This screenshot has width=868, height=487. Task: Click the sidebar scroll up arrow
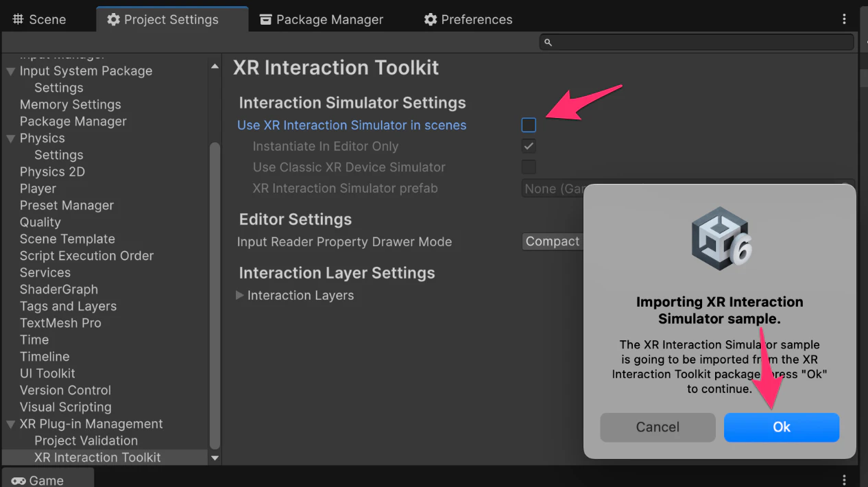pos(215,67)
